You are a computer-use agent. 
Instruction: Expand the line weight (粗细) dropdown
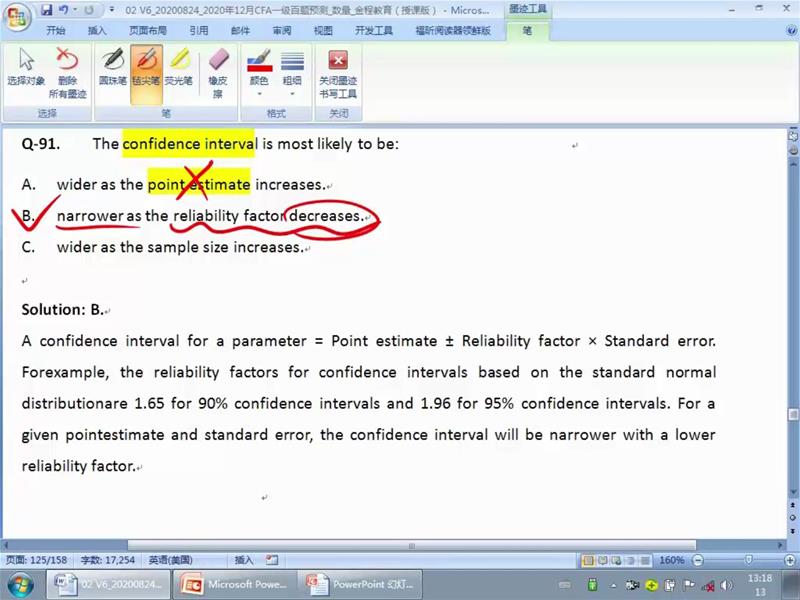point(292,73)
